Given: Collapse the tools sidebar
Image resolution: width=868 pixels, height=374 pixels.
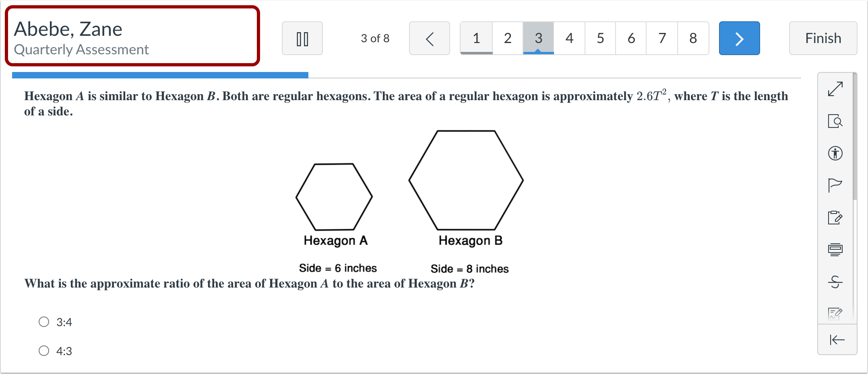Looking at the screenshot, I should (837, 340).
